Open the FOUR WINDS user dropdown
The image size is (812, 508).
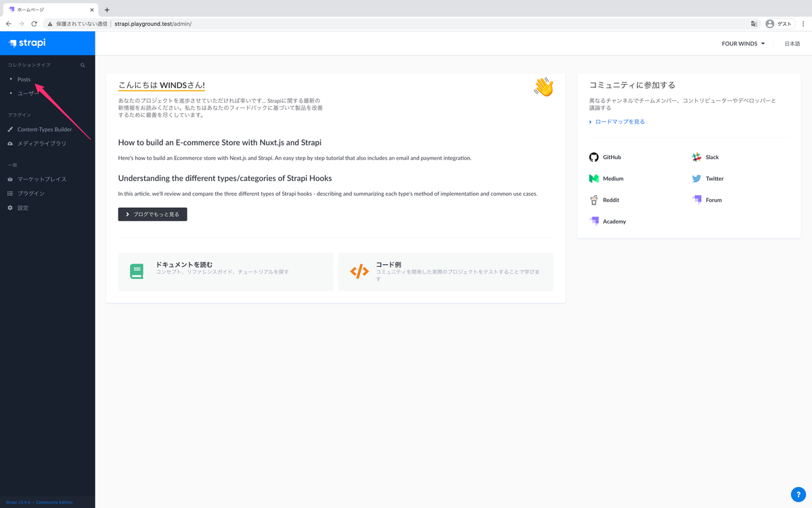click(743, 43)
